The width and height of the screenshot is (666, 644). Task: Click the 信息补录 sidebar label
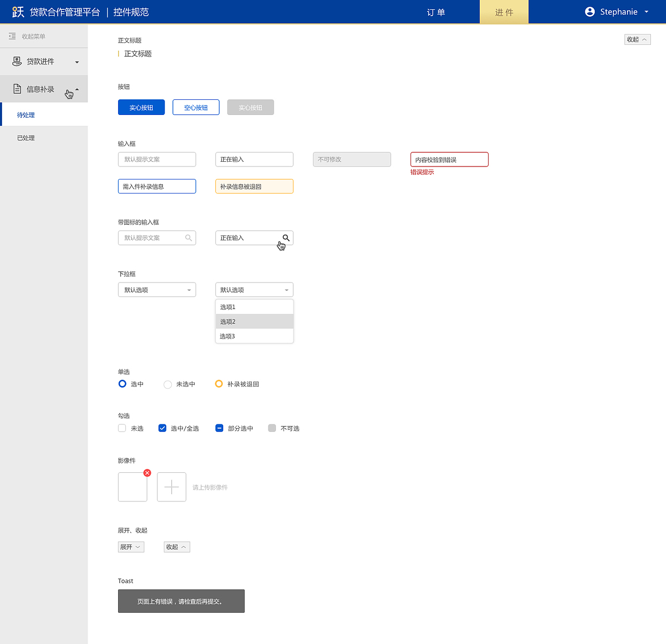tap(41, 89)
